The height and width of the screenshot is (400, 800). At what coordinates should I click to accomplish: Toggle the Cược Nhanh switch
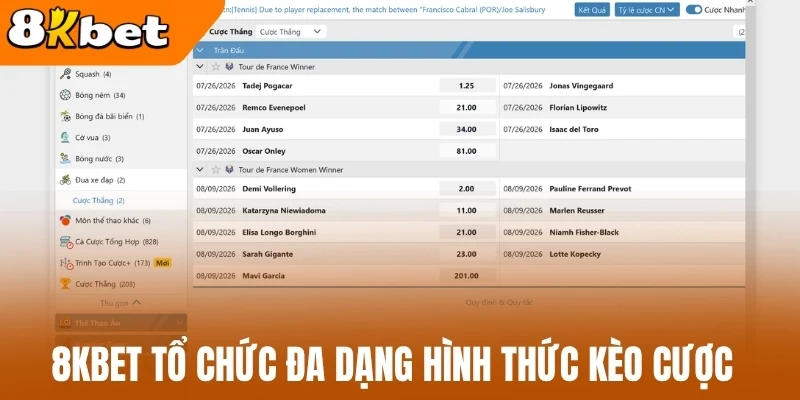tap(694, 10)
